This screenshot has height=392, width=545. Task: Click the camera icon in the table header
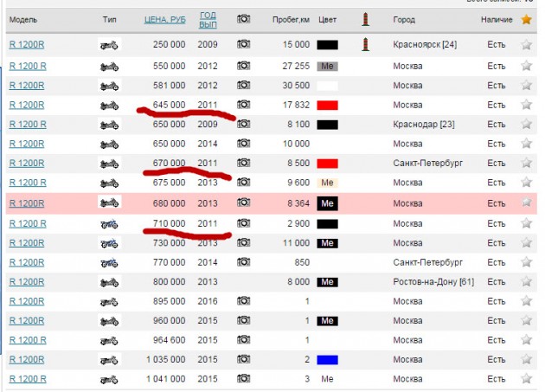(244, 18)
